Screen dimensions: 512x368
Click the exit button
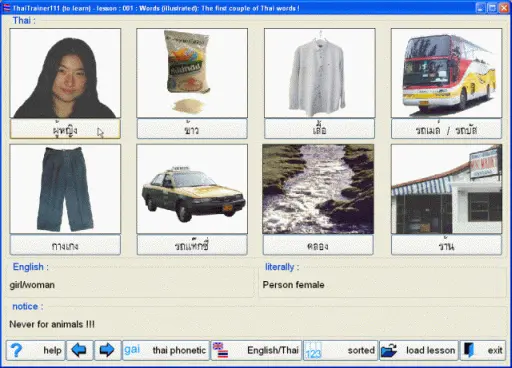click(483, 350)
